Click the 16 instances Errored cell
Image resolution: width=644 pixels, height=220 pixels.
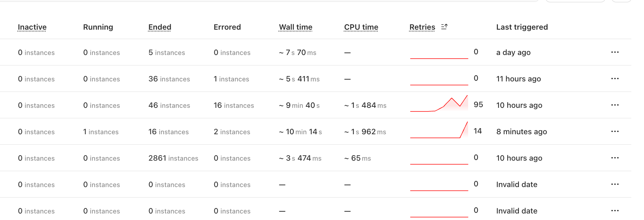point(234,105)
